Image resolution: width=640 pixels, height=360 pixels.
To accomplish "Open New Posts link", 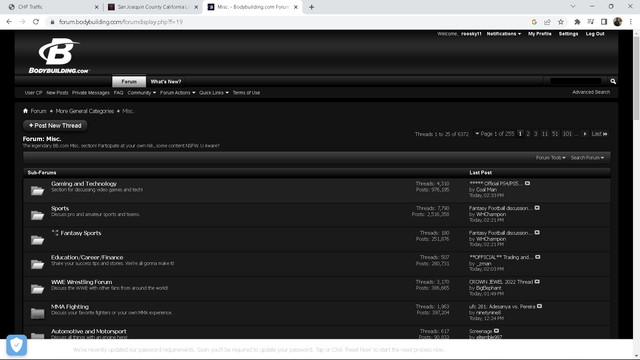I will (x=57, y=93).
